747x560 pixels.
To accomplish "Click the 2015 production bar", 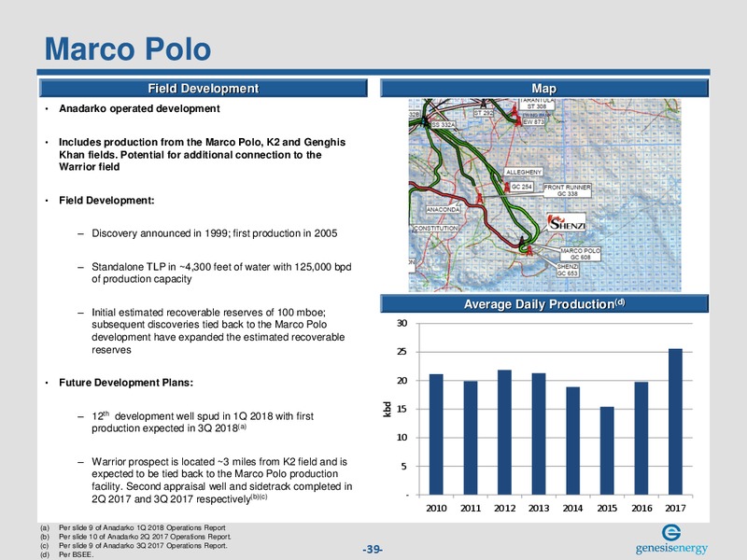I will (x=607, y=451).
